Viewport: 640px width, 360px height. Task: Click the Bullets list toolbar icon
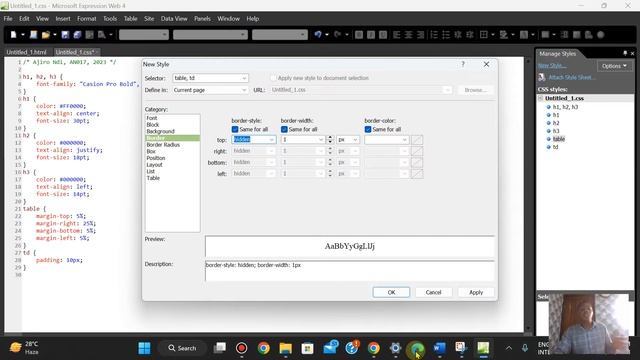point(446,35)
